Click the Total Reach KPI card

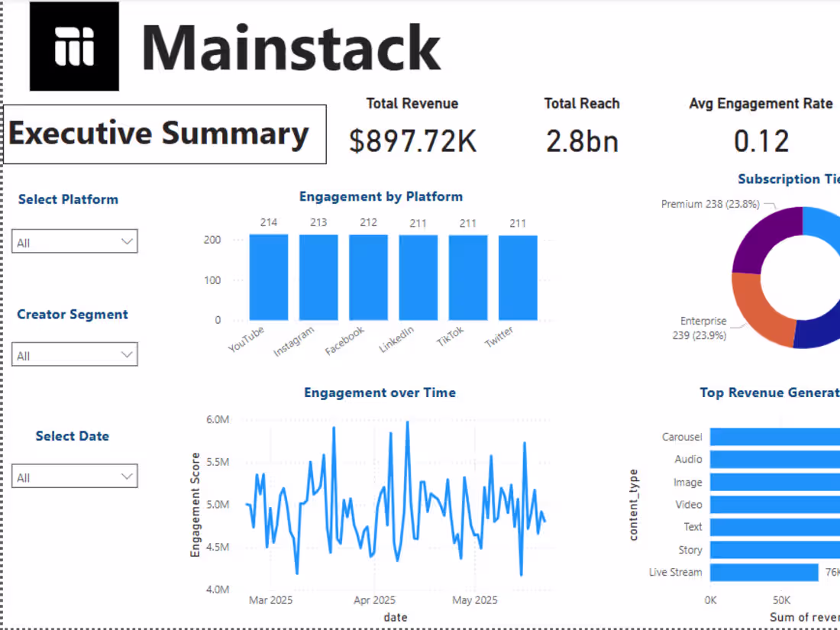(582, 124)
